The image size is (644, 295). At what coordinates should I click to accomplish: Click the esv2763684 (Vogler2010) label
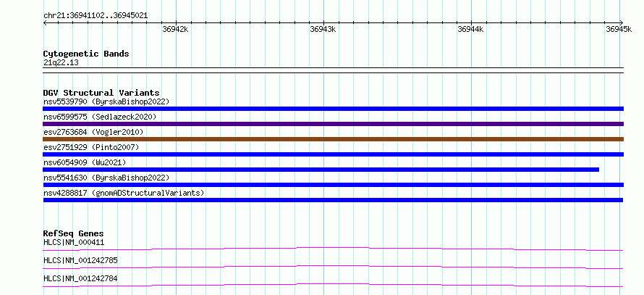[x=93, y=132]
